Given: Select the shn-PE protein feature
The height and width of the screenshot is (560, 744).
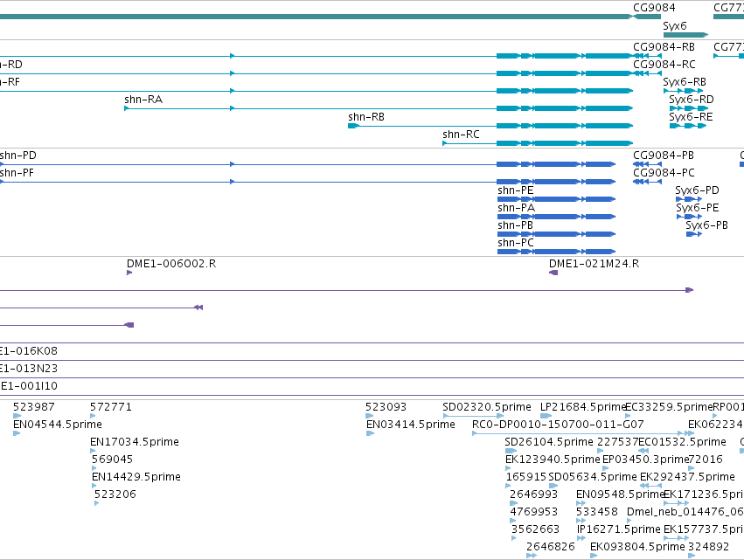Looking at the screenshot, I should [556, 199].
